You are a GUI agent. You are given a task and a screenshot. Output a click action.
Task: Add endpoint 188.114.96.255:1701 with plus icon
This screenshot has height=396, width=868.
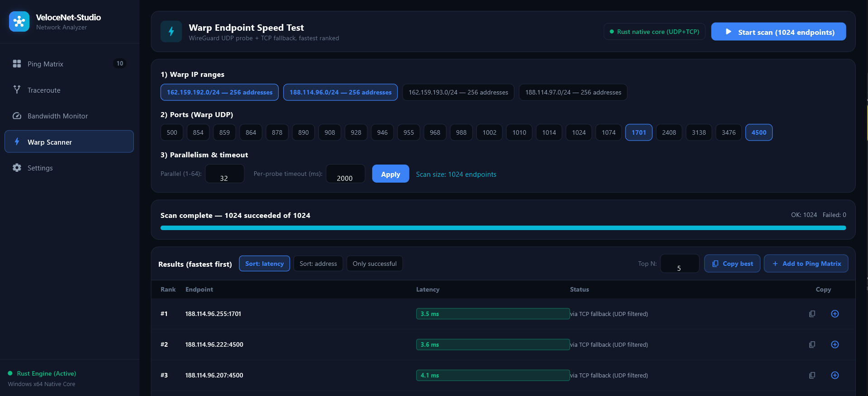pyautogui.click(x=835, y=314)
